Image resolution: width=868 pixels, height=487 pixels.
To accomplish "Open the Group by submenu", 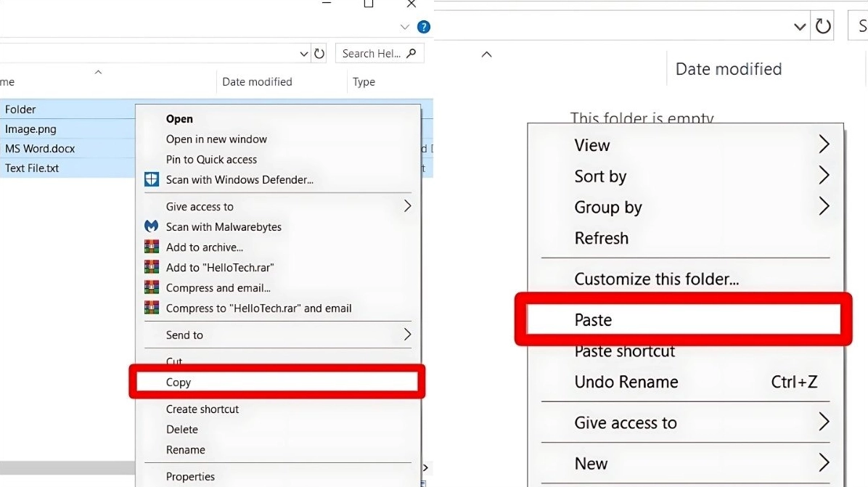I will pyautogui.click(x=824, y=207).
